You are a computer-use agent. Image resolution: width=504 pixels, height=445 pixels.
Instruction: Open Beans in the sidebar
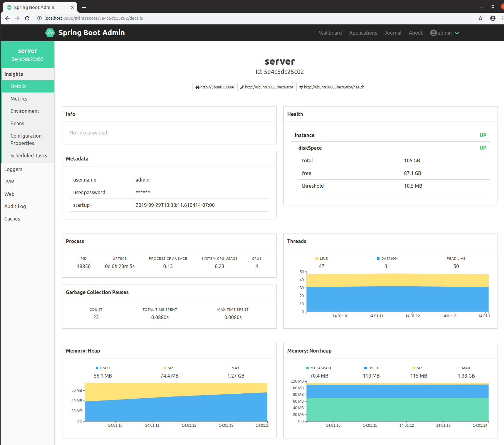[28, 123]
